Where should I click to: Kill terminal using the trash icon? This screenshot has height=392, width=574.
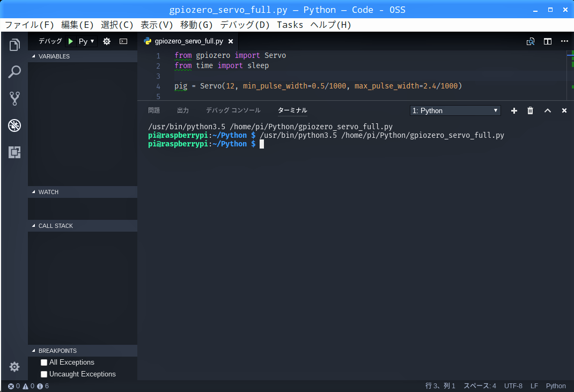[x=530, y=110]
